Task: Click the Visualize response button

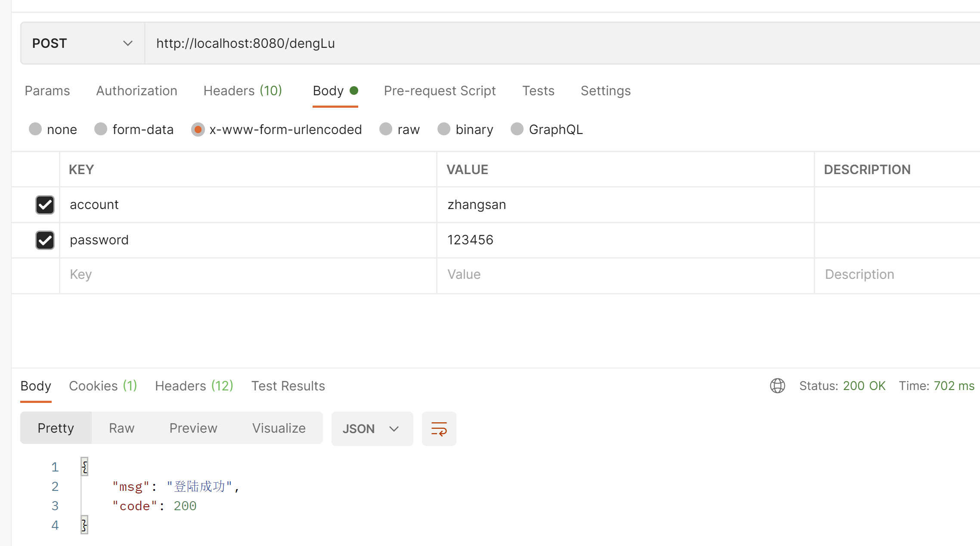Action: (x=279, y=428)
